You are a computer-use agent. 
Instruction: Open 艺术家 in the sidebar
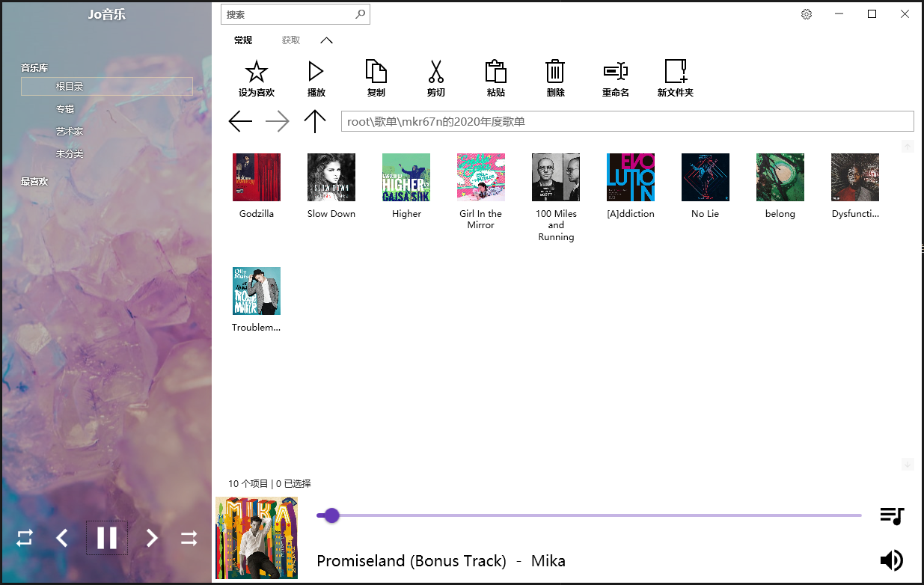[69, 132]
